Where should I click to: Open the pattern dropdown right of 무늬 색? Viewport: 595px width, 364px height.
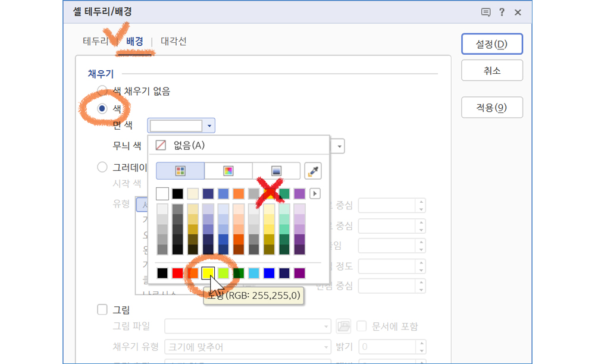tap(339, 146)
